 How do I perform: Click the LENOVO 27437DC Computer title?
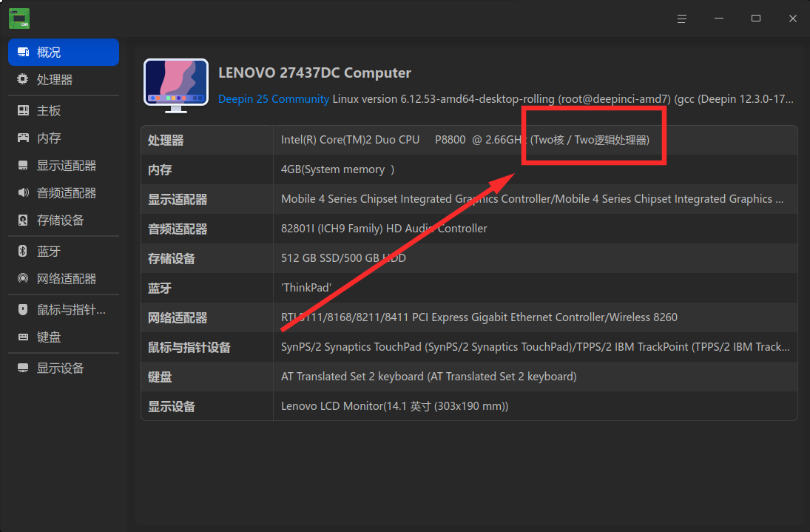click(x=314, y=73)
